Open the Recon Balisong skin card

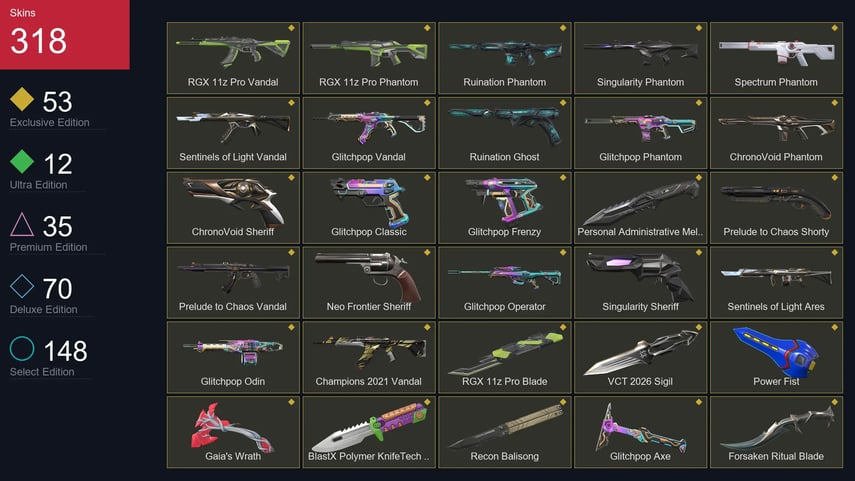point(505,432)
